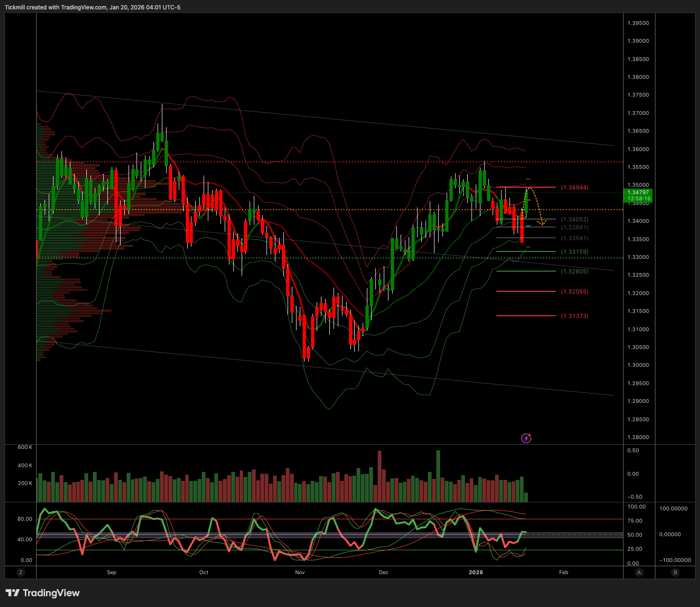Click the purple lightning event icon
Image resolution: width=700 pixels, height=607 pixels.
(x=526, y=438)
